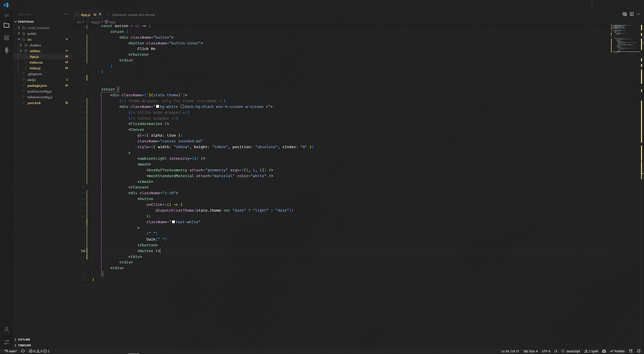Expand the TIMELINE section
This screenshot has width=644, height=354.
24,345
